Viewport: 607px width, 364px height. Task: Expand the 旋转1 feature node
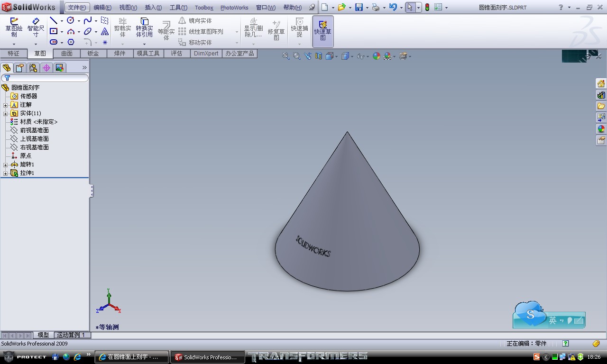6,164
